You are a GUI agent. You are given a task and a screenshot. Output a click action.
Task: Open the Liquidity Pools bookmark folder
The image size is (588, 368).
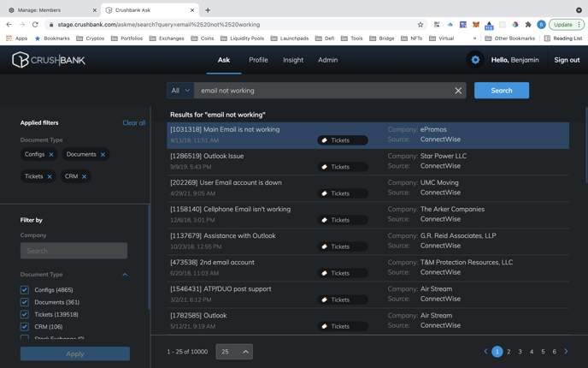[242, 39]
